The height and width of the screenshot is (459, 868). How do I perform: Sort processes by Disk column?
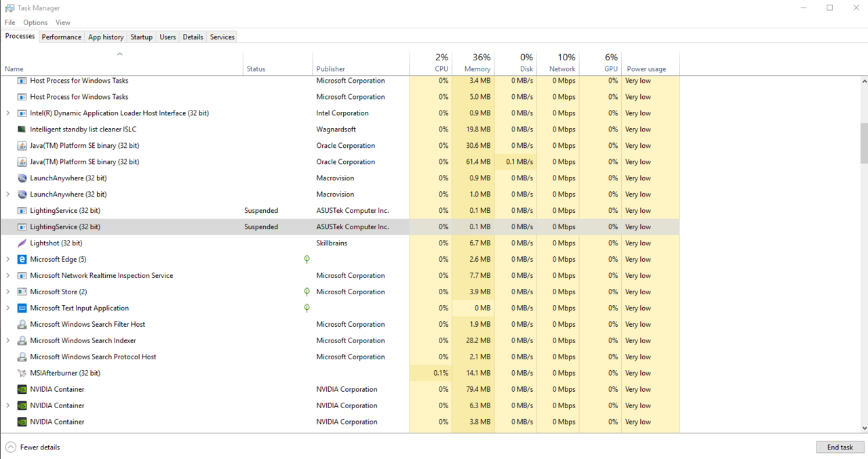(515, 62)
